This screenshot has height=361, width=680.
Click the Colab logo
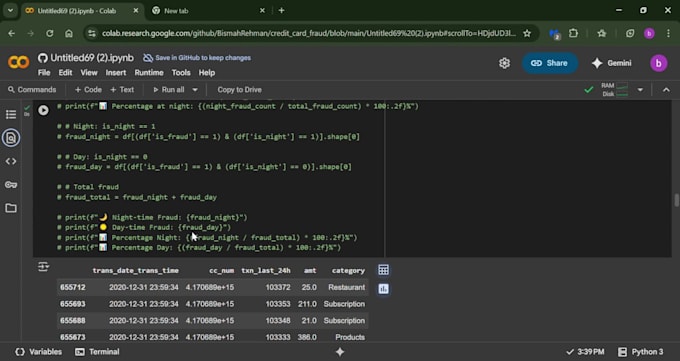tap(19, 62)
